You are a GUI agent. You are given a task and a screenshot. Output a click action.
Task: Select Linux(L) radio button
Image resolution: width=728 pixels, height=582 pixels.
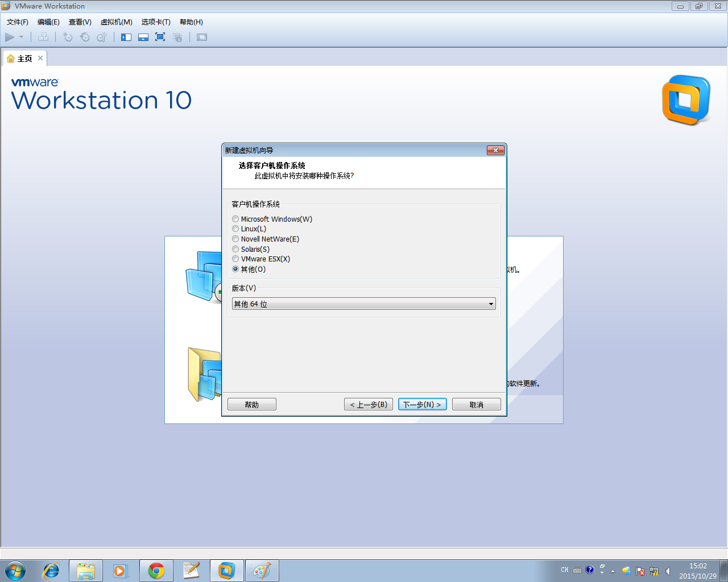click(x=235, y=228)
